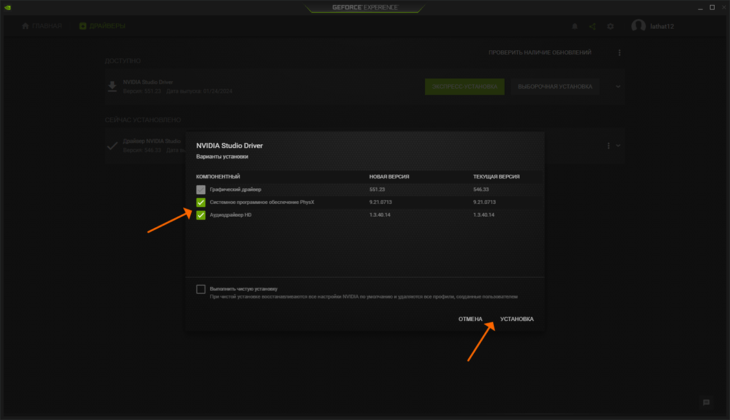Click the user avatar picture
The height and width of the screenshot is (420, 730).
[638, 26]
